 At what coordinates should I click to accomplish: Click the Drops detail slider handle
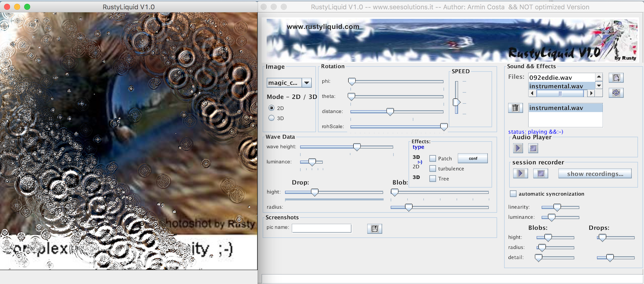coord(610,258)
